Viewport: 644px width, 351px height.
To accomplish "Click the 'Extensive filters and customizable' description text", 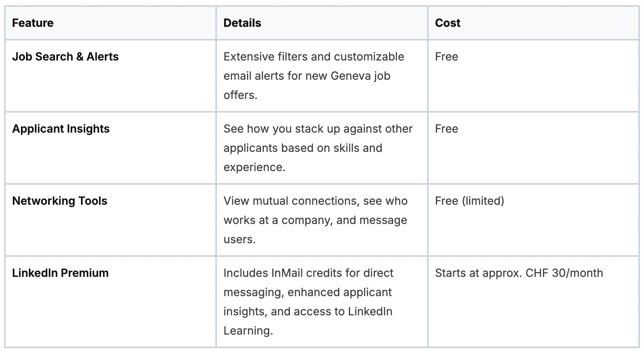I will click(x=314, y=56).
